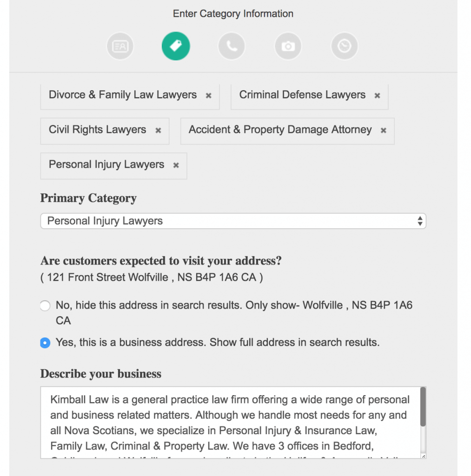Remove Civil Rights Lawyers category tag
The image size is (471, 476).
click(158, 131)
